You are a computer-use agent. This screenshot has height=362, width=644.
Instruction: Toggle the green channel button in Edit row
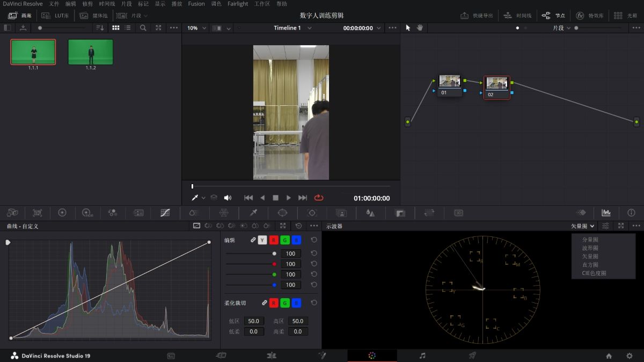pos(286,240)
